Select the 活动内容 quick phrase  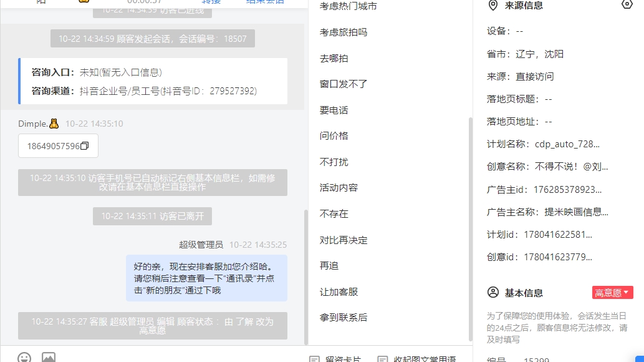(x=339, y=188)
